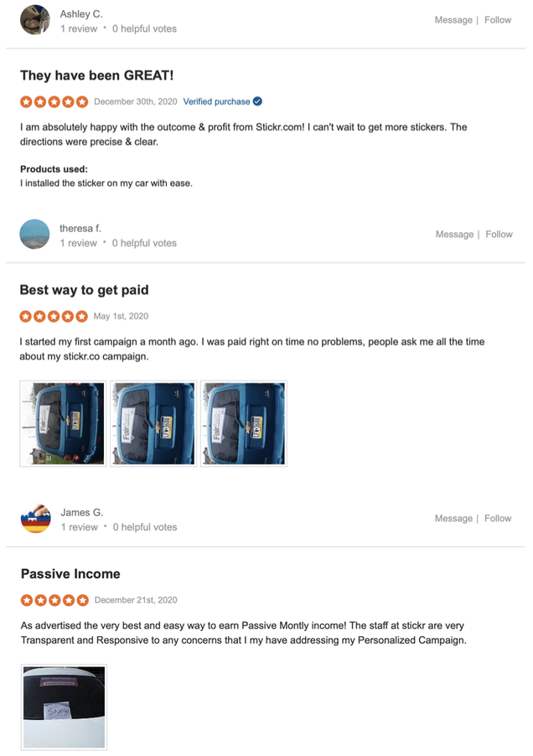Click theresa f.'s profile avatar
The width and height of the screenshot is (533, 756).
(x=35, y=234)
